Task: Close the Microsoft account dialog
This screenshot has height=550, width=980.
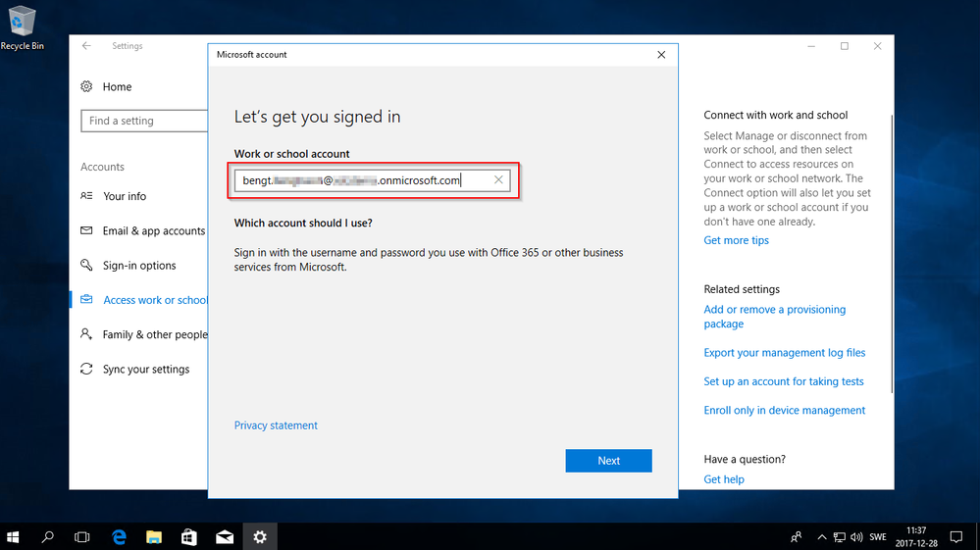Action: click(661, 54)
